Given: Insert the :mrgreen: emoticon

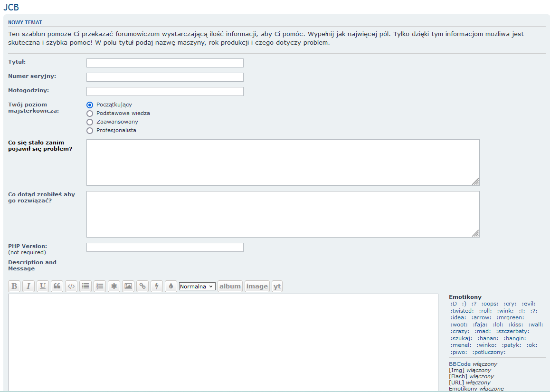Looking at the screenshot, I should click(x=510, y=317).
